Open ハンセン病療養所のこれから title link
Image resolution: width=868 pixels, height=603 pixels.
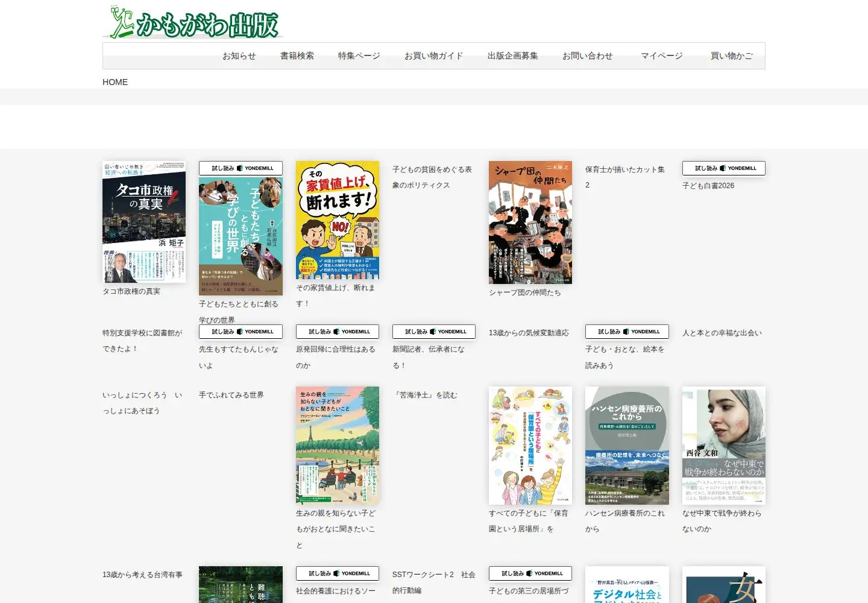click(x=625, y=522)
